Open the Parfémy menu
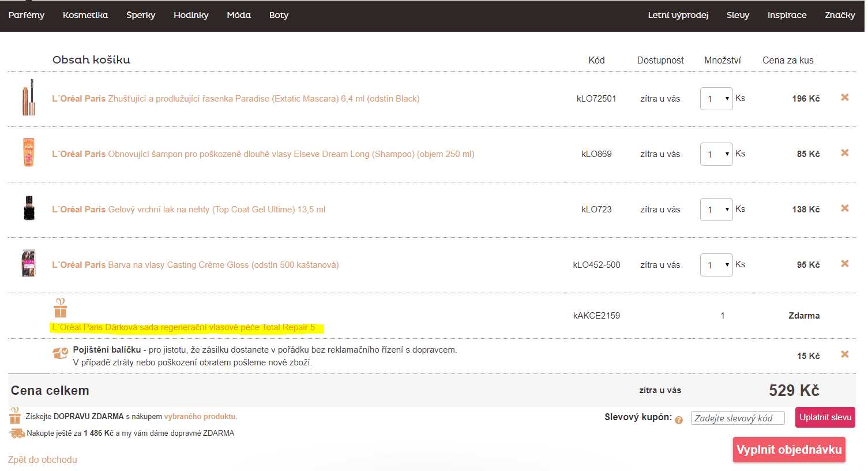This screenshot has height=471, width=868. 27,15
